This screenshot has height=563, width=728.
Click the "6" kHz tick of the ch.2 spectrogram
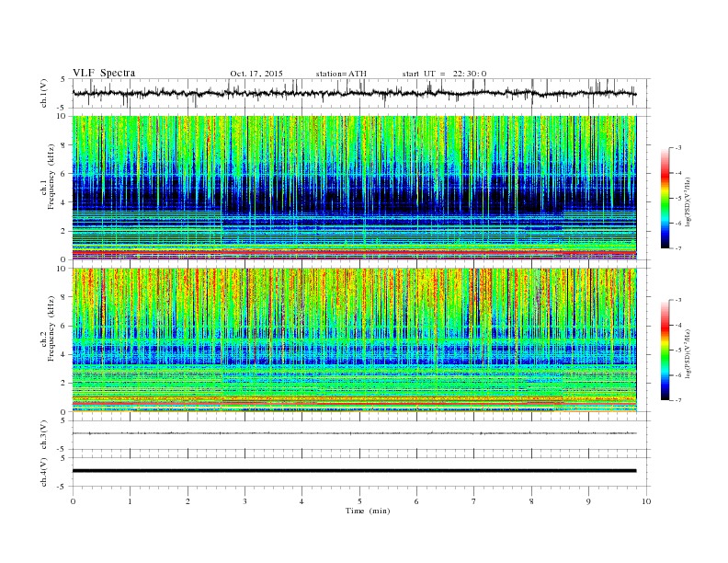pyautogui.click(x=64, y=326)
